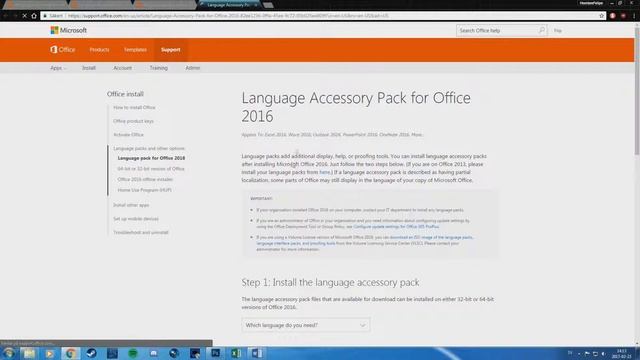This screenshot has width=640, height=360.
Task: Open 'Troubleshoot and uninstall' link
Action: coord(140,232)
